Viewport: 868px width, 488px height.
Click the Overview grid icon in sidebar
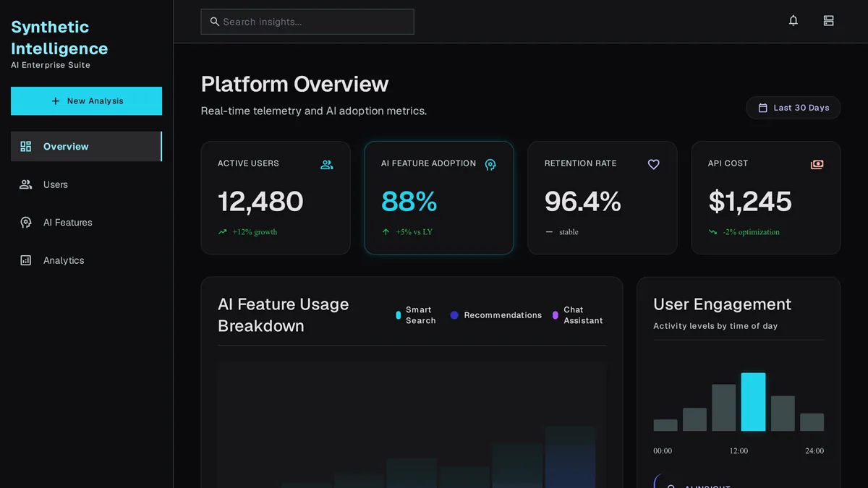[x=26, y=147]
